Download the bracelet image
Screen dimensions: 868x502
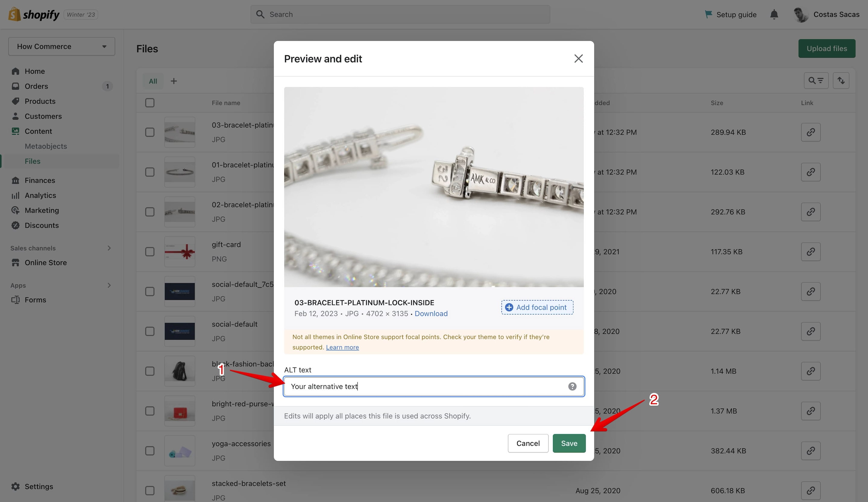click(431, 313)
